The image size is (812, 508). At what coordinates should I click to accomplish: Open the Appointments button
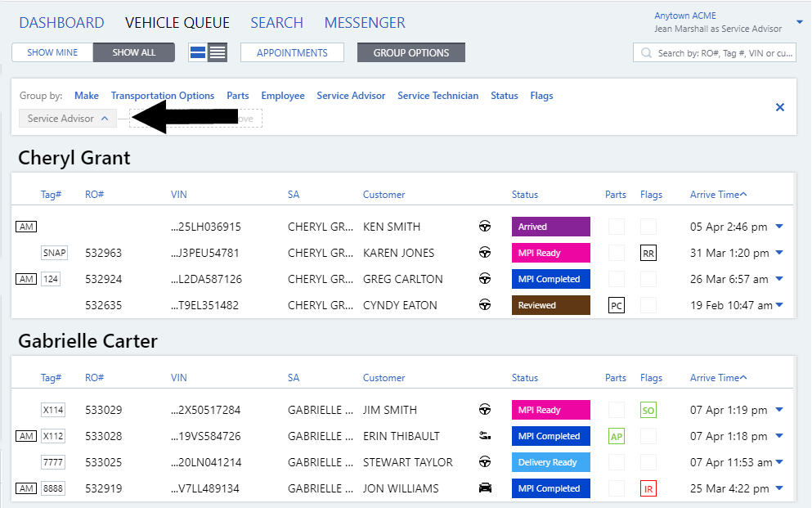(x=292, y=53)
